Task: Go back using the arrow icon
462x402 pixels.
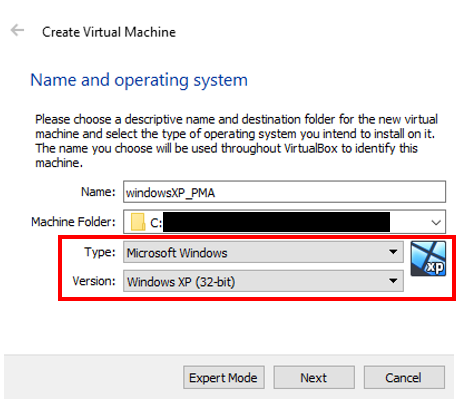Action: point(17,30)
